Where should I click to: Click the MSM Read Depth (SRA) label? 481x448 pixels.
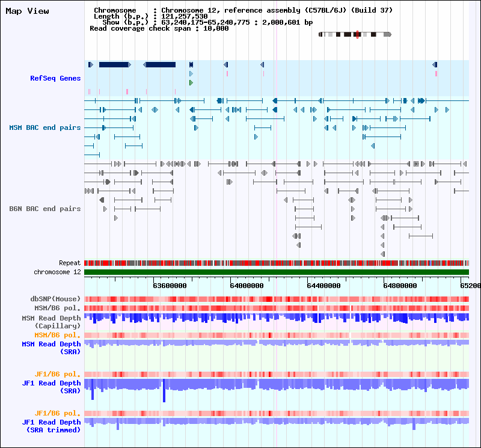(51, 348)
